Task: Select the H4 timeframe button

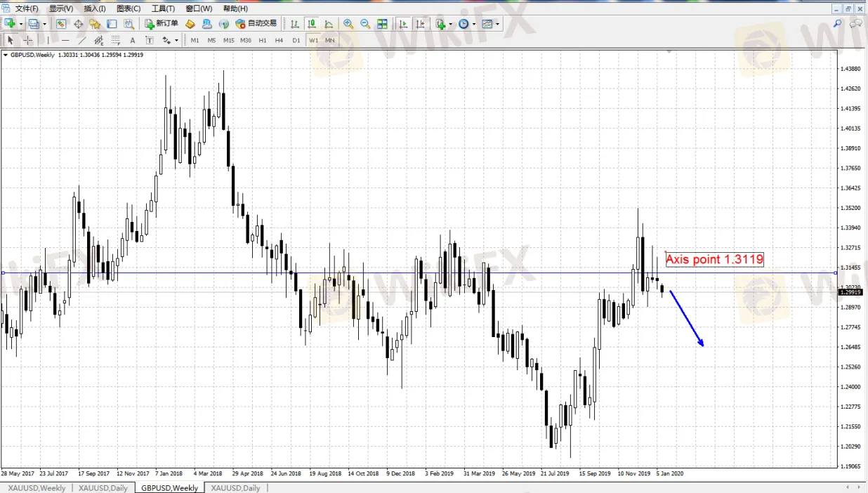Action: click(279, 41)
